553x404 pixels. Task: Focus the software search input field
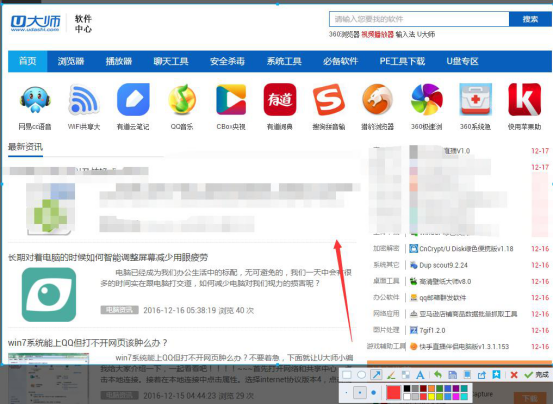point(419,19)
